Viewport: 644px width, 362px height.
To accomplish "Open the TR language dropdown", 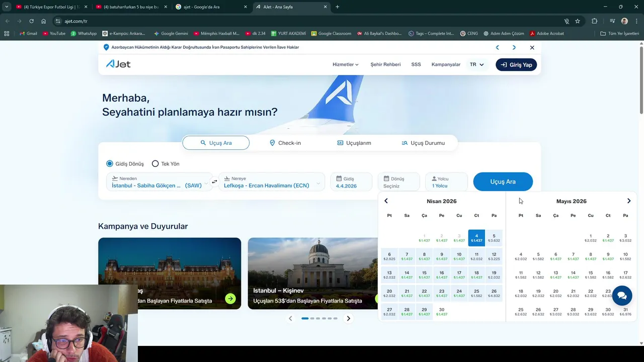I will point(477,64).
